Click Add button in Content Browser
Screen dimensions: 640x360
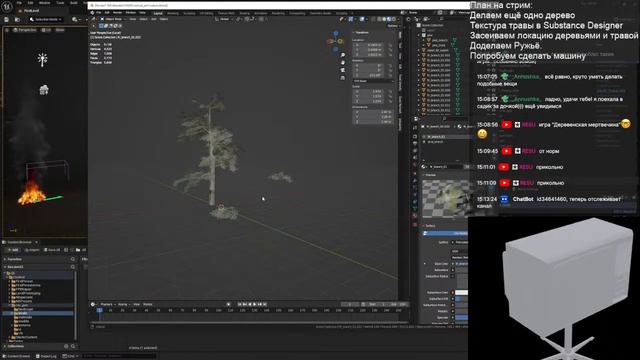click(x=13, y=250)
